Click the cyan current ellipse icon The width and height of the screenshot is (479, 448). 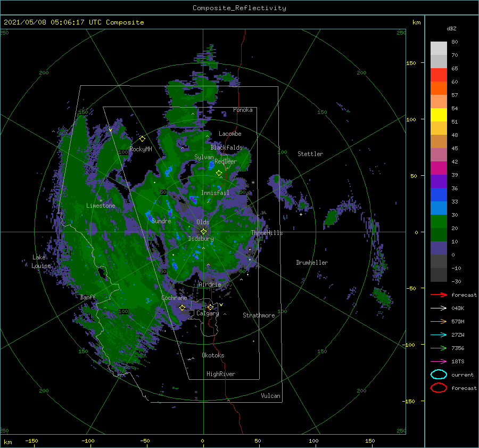pos(439,374)
